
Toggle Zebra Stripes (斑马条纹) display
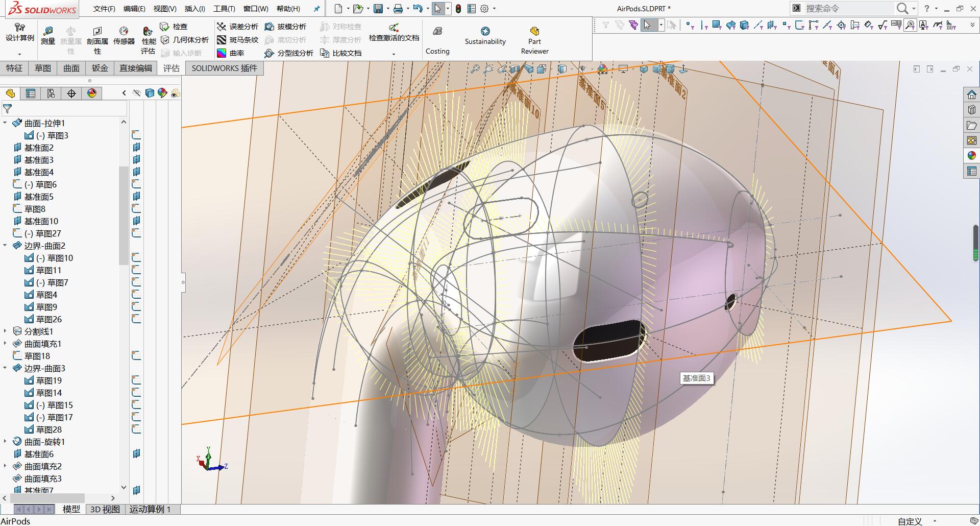coord(237,40)
